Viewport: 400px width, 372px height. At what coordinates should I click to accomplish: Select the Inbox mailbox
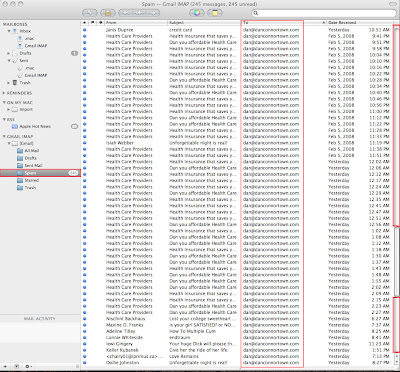40,31
